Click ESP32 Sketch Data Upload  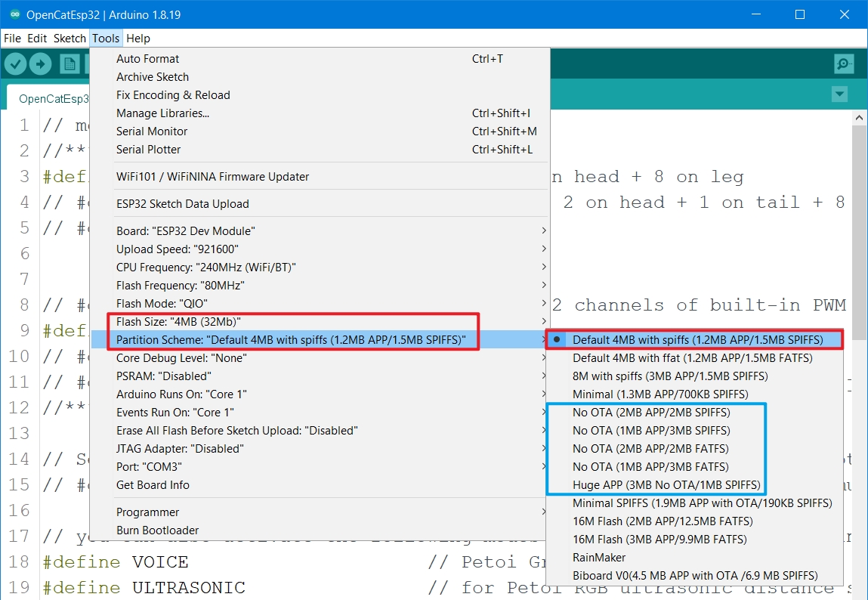pos(182,204)
